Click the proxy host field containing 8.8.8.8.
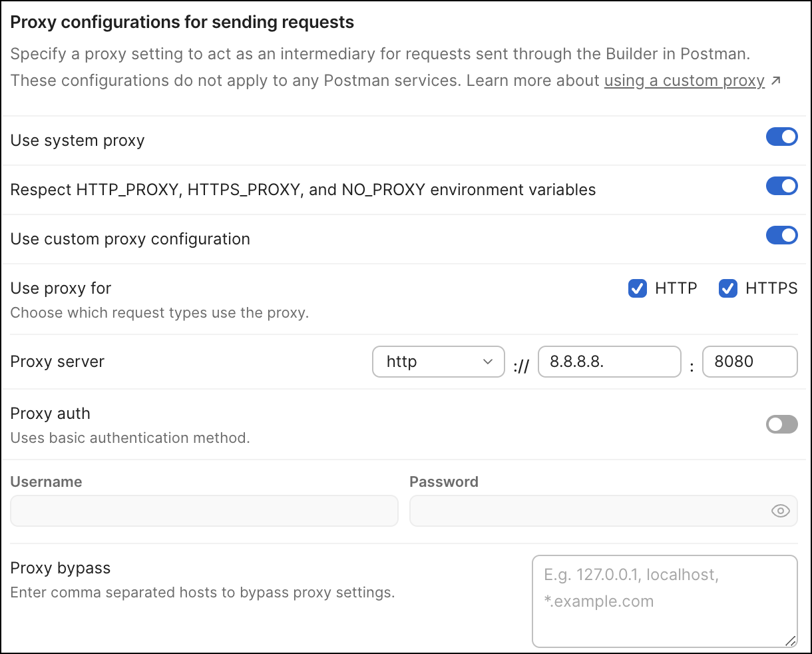This screenshot has height=654, width=812. point(609,362)
